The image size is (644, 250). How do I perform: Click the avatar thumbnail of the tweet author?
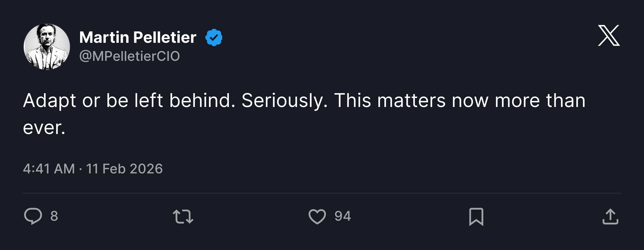coord(47,46)
